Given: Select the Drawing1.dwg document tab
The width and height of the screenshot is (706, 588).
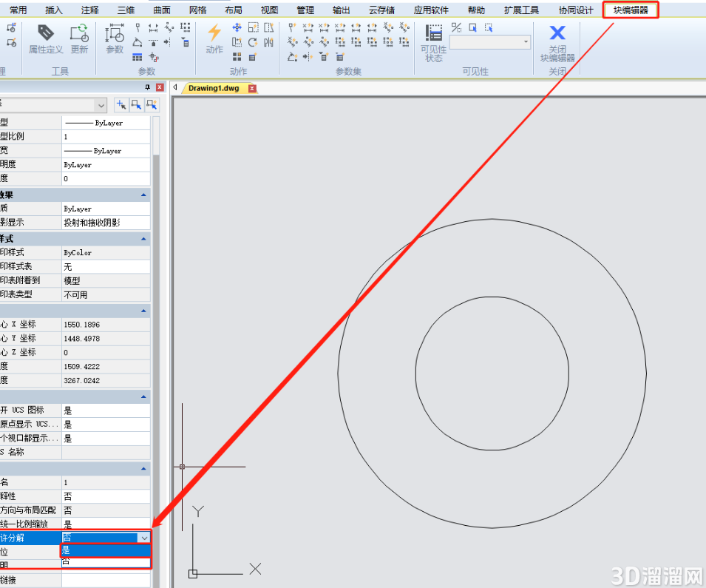Looking at the screenshot, I should click(x=214, y=88).
